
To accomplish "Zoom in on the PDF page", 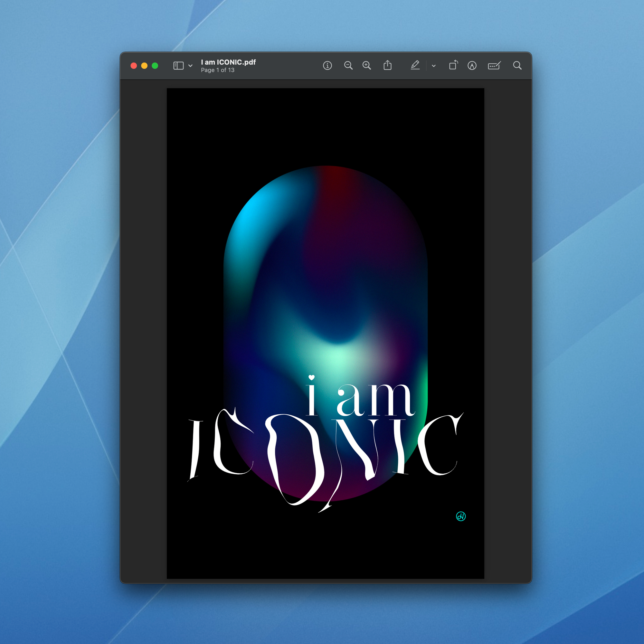I will click(x=367, y=65).
